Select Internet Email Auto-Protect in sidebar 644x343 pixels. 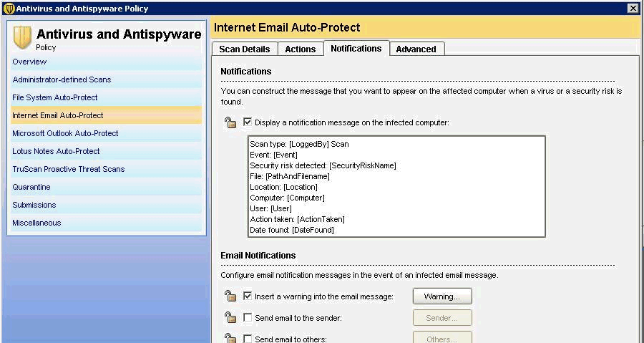[107, 115]
